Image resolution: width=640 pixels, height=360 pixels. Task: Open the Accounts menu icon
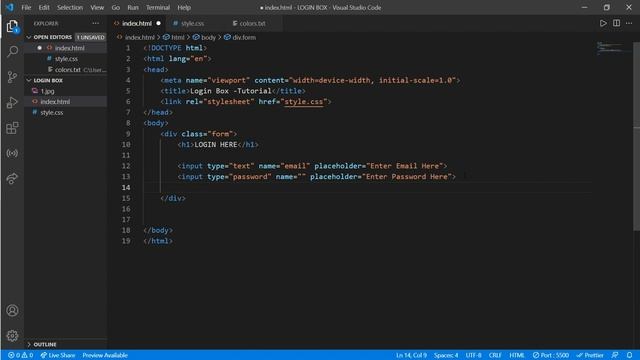[12, 311]
